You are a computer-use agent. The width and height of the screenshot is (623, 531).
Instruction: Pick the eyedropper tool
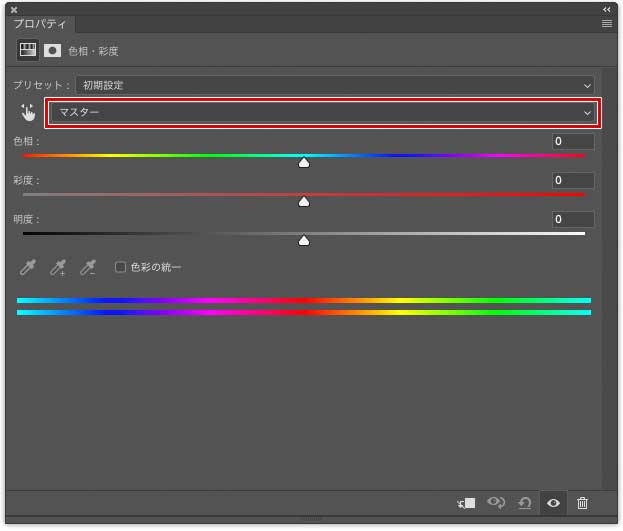pyautogui.click(x=27, y=267)
